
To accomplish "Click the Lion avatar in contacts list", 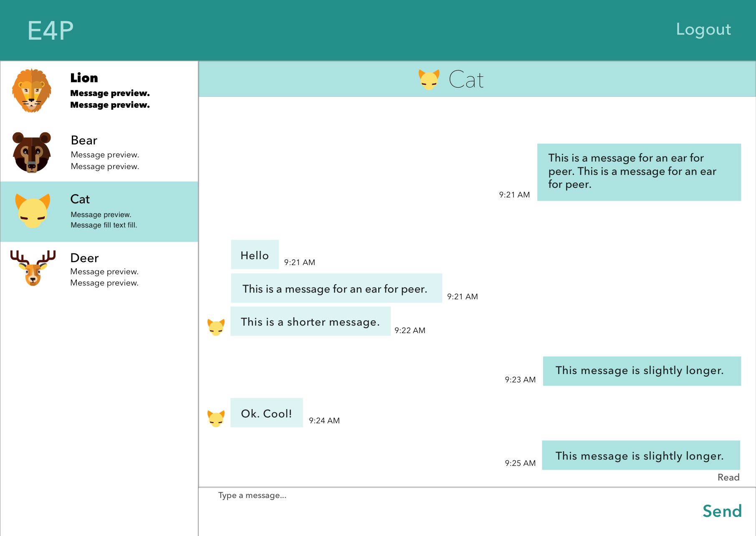I will point(32,91).
